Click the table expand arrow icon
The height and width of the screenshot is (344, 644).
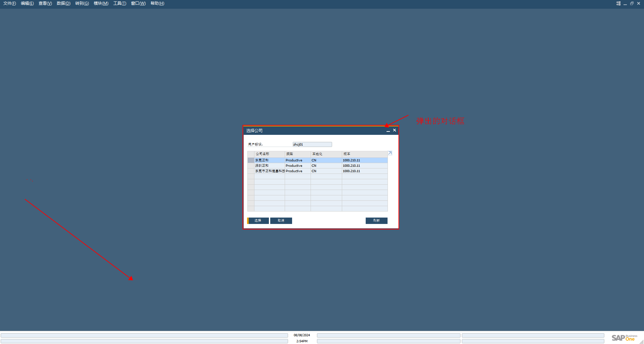390,153
